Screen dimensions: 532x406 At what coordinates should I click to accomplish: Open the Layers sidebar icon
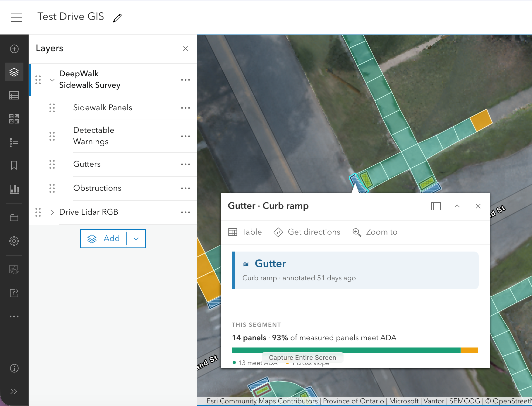tap(14, 72)
